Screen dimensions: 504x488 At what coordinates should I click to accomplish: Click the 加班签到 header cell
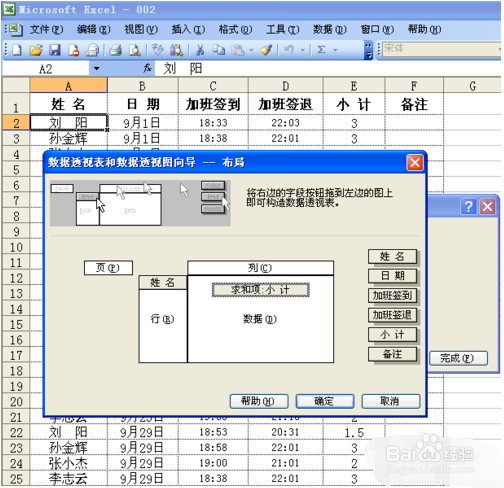pyautogui.click(x=213, y=104)
